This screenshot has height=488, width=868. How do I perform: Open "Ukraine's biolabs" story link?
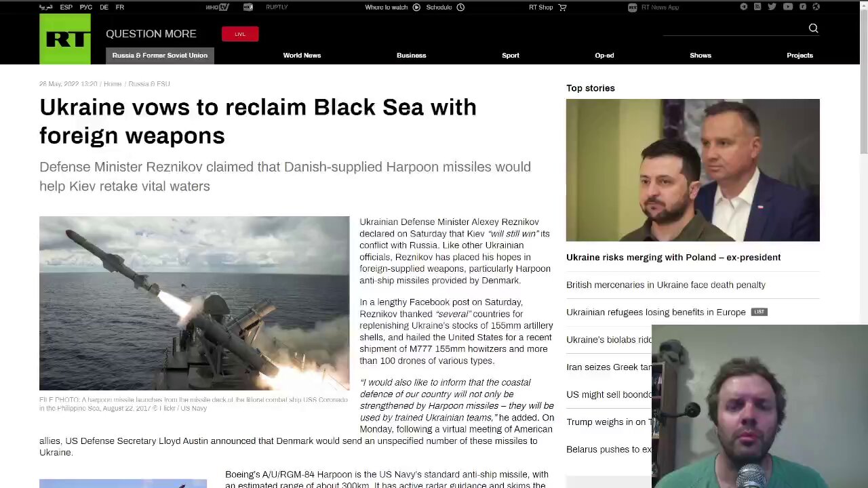609,340
